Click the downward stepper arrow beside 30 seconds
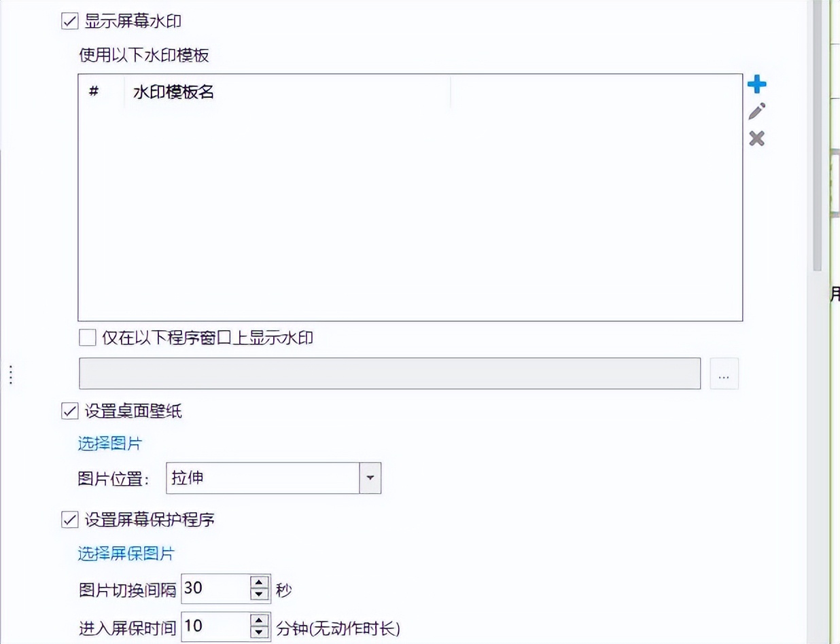The width and height of the screenshot is (840, 644). (259, 593)
